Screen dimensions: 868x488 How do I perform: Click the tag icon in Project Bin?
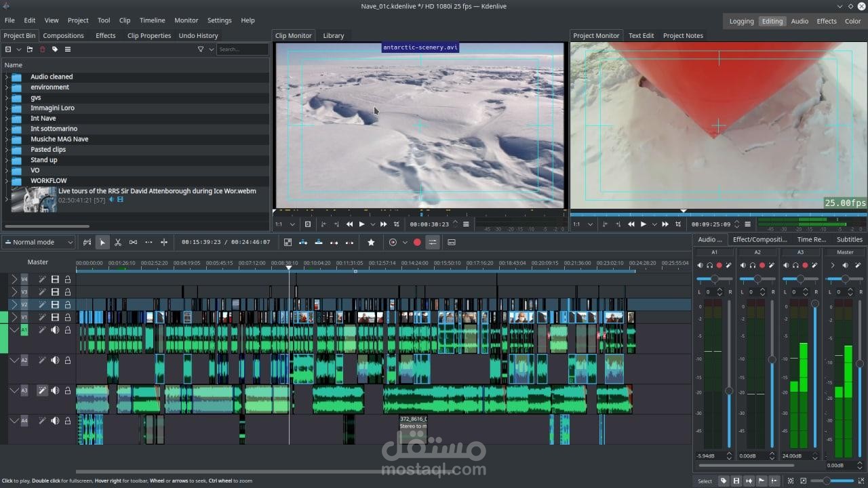tap(55, 49)
